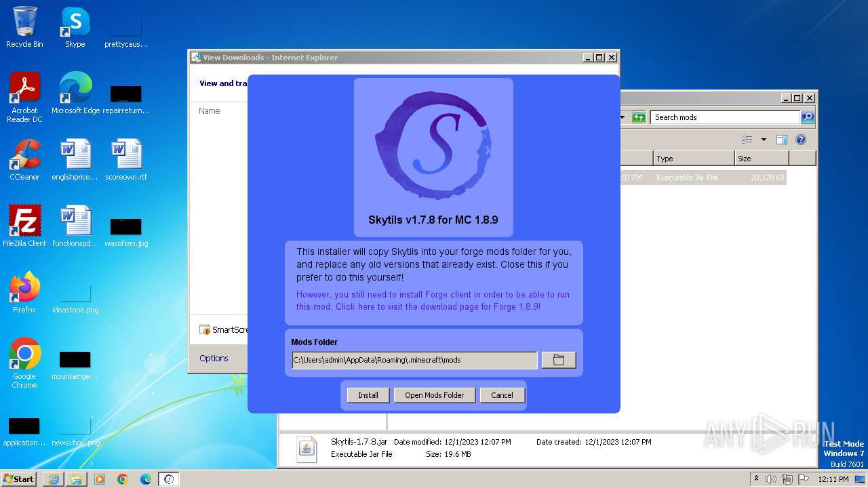Open ideastook.png desktop file
Image resolution: width=868 pixels, height=488 pixels.
[x=75, y=298]
